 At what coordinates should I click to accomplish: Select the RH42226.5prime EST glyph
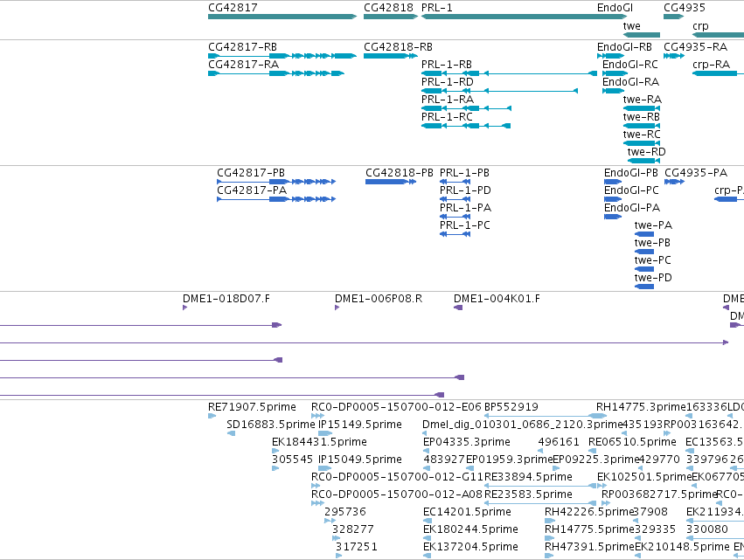point(550,521)
